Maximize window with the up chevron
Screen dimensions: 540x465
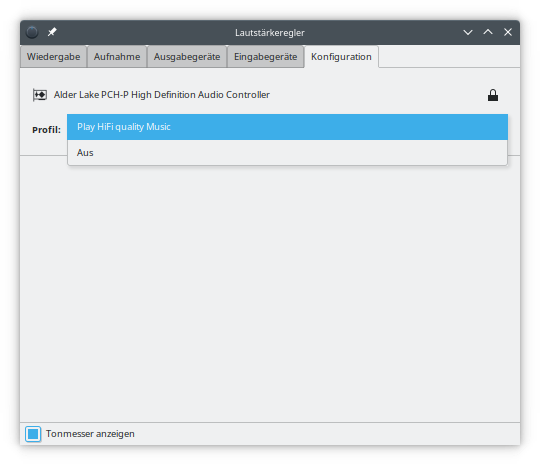(x=488, y=32)
